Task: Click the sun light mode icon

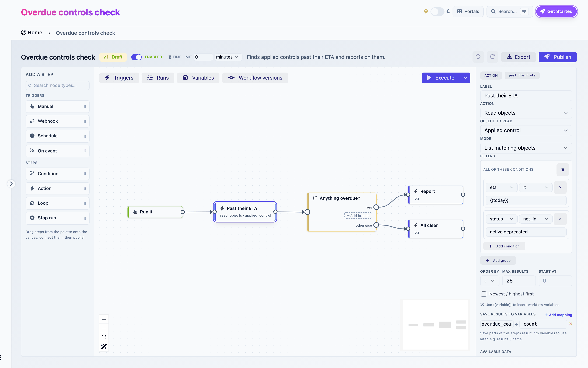Action: click(426, 11)
